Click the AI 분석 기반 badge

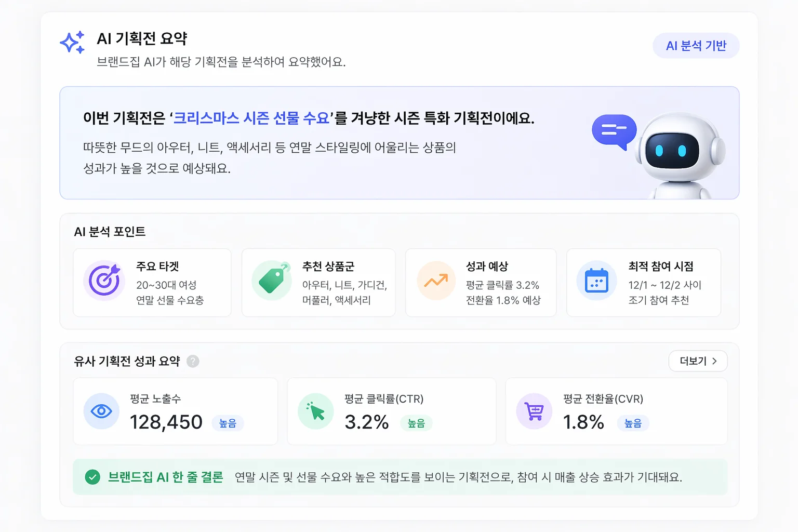click(696, 46)
